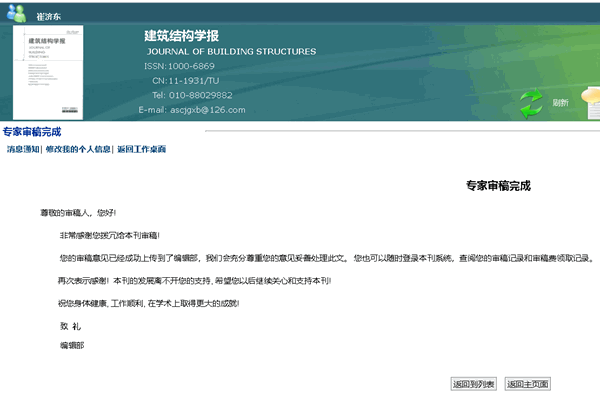The height and width of the screenshot is (398, 600).
Task: Click the journal cover thumbnail
Action: point(48,72)
